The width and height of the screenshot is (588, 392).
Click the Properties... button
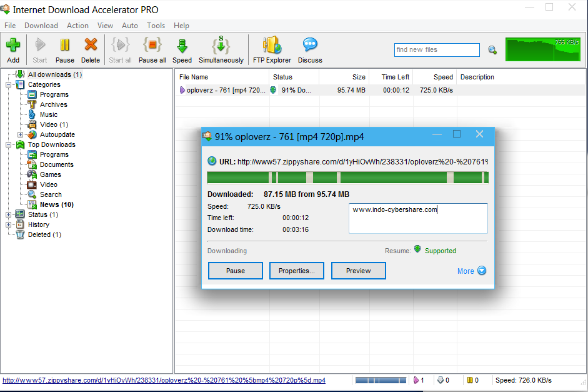[297, 271]
